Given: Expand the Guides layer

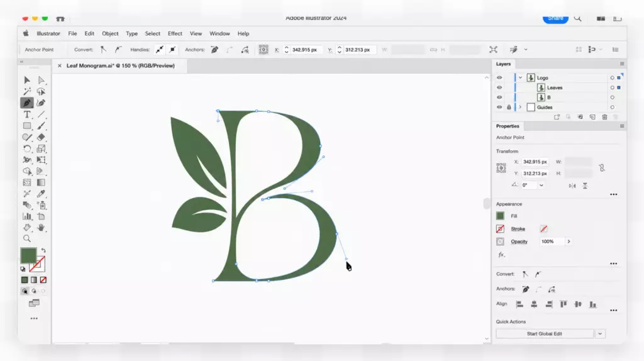Looking at the screenshot, I should (520, 107).
